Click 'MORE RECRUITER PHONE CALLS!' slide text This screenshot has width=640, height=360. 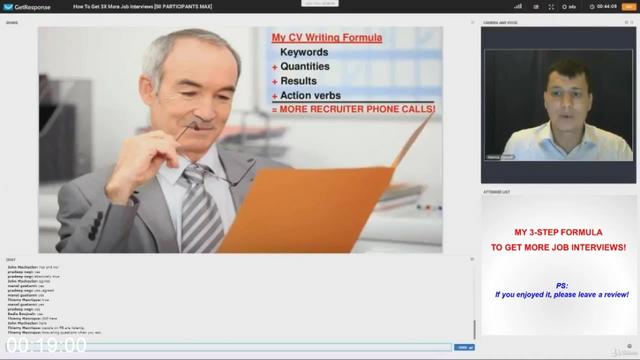coord(357,109)
